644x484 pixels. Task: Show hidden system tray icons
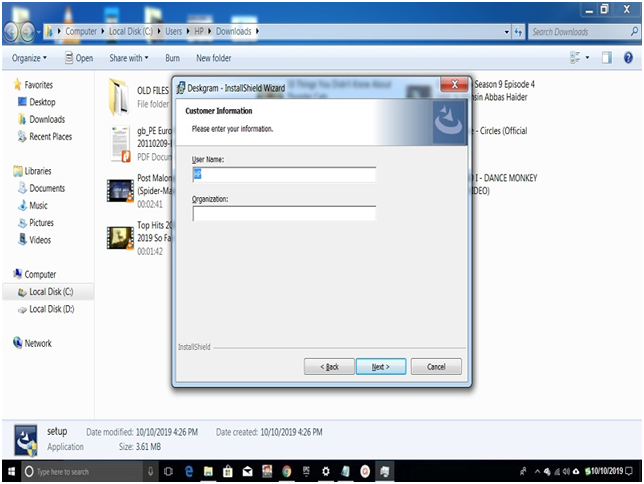coord(537,471)
